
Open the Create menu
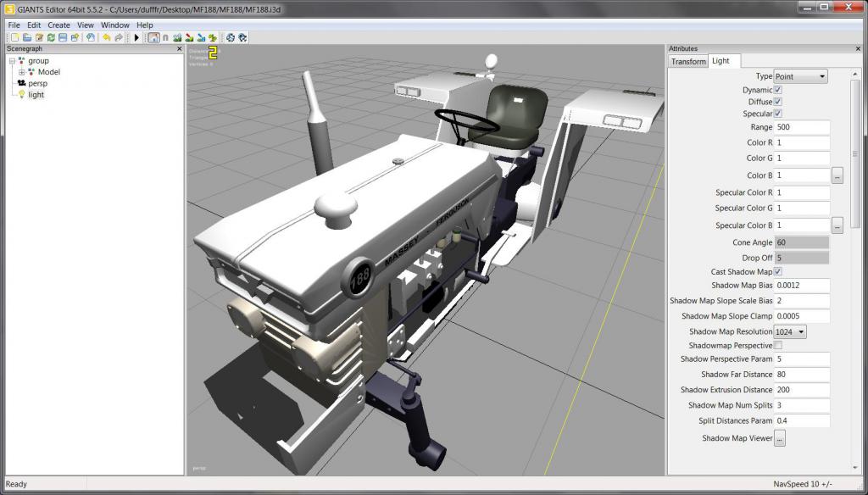pos(58,25)
